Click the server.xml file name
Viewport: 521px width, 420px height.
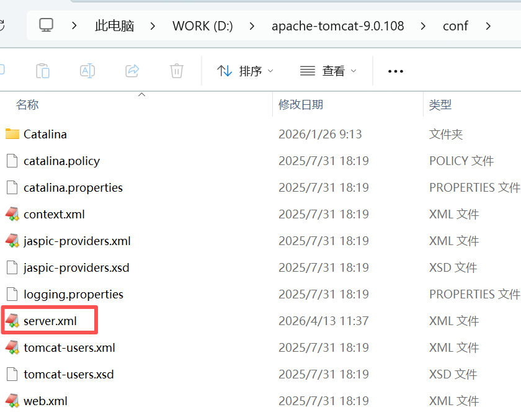(x=50, y=321)
